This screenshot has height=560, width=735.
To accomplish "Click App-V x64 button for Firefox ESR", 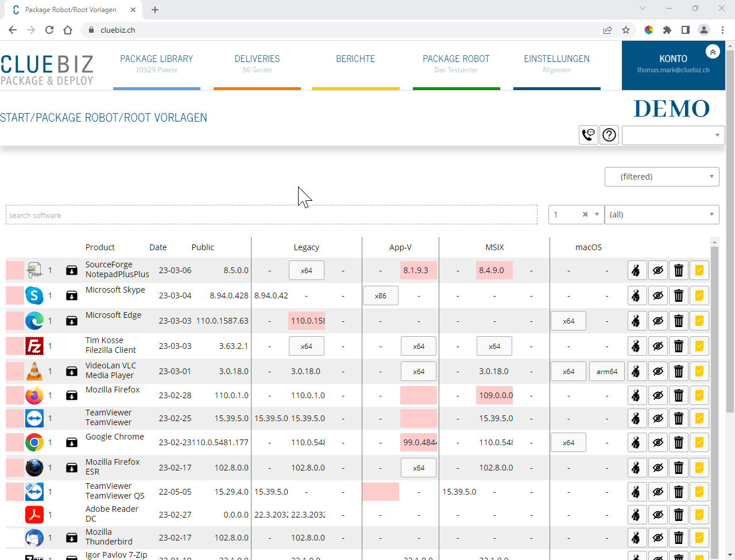I will 419,468.
